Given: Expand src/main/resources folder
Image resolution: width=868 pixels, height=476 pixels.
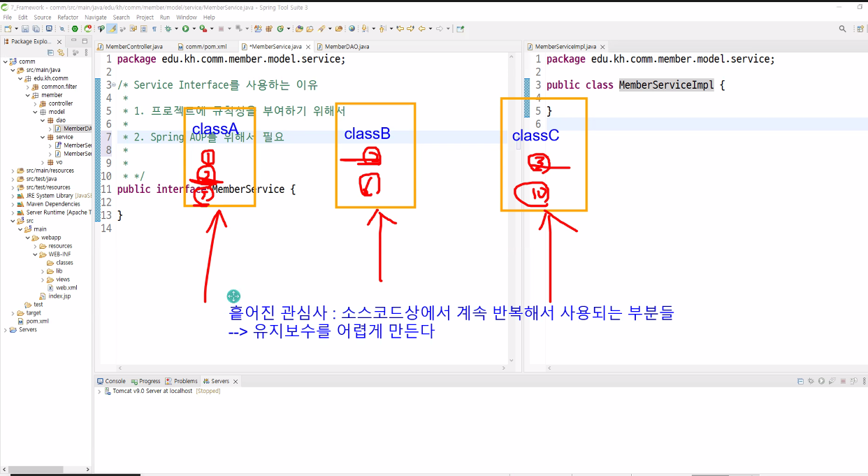Looking at the screenshot, I should [x=13, y=171].
